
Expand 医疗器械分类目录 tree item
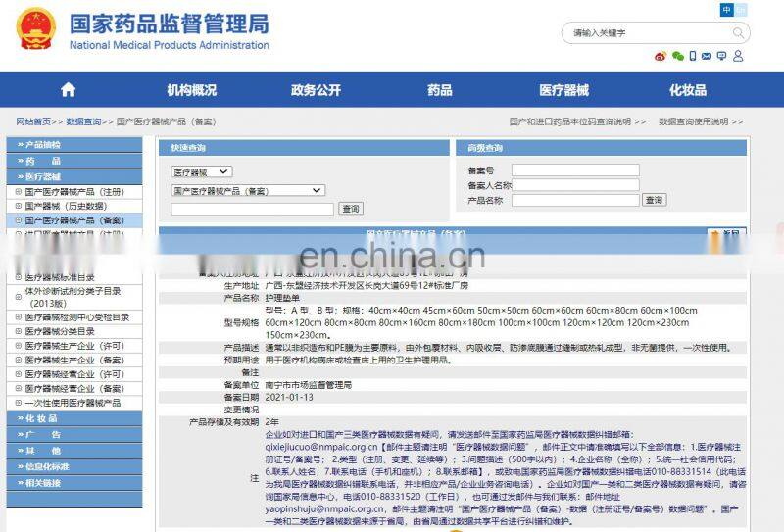(67, 331)
